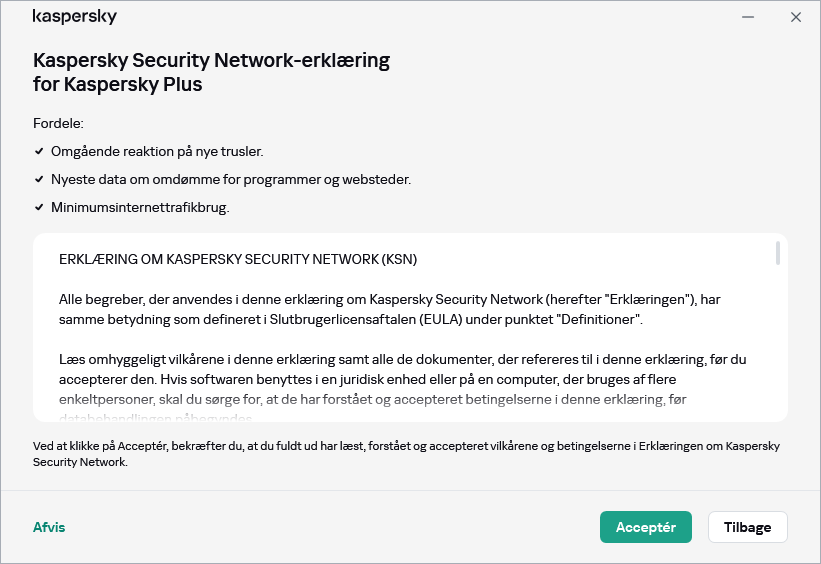Select the "Omgående reaktion på nye trusler" text
Viewport: 821px width, 564px height.
click(157, 151)
